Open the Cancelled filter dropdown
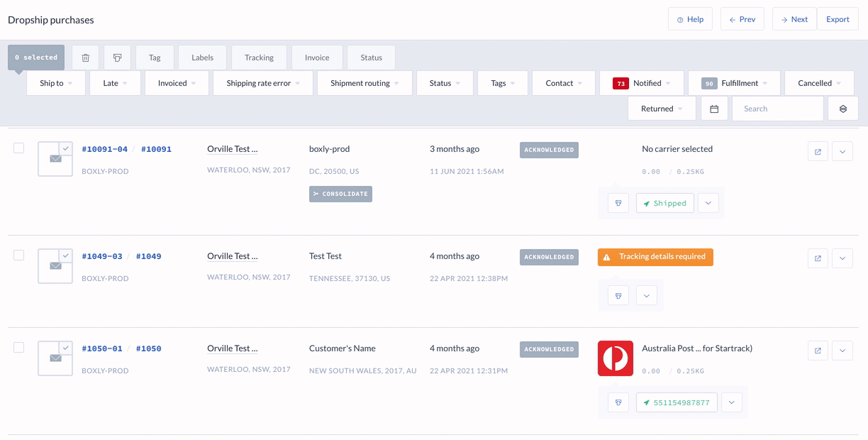This screenshot has height=440, width=868. coord(819,83)
